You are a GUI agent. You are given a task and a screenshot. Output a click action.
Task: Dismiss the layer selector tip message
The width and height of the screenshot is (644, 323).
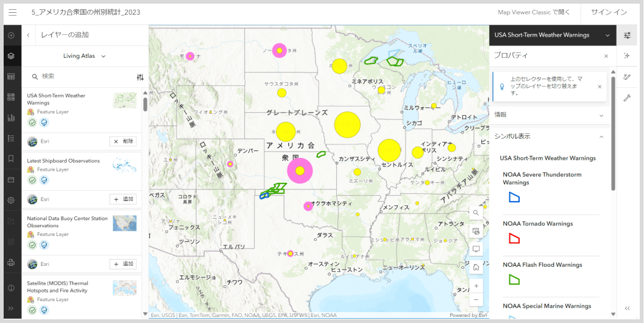(x=600, y=87)
